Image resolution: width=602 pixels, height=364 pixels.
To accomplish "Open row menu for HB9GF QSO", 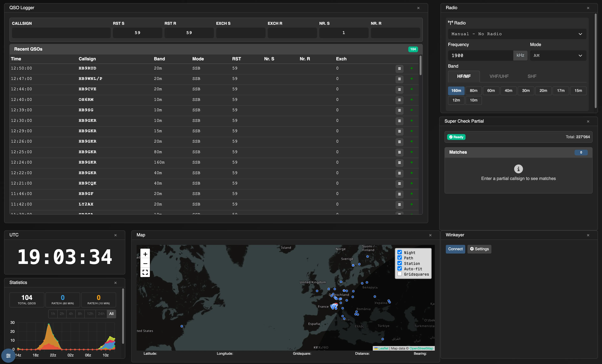I will click(x=399, y=194).
